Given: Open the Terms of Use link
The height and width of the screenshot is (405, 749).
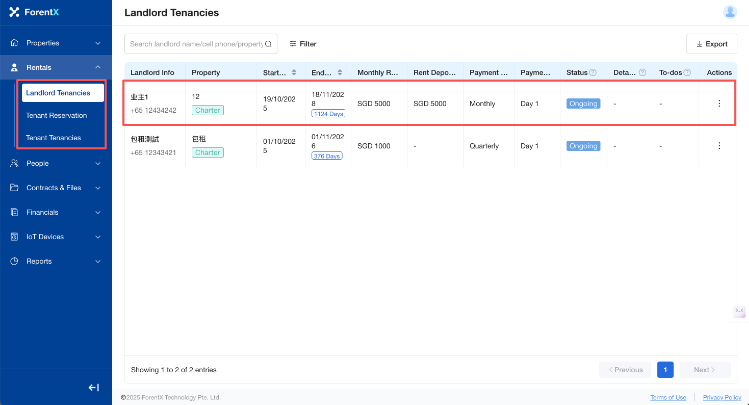Looking at the screenshot, I should pyautogui.click(x=668, y=397).
